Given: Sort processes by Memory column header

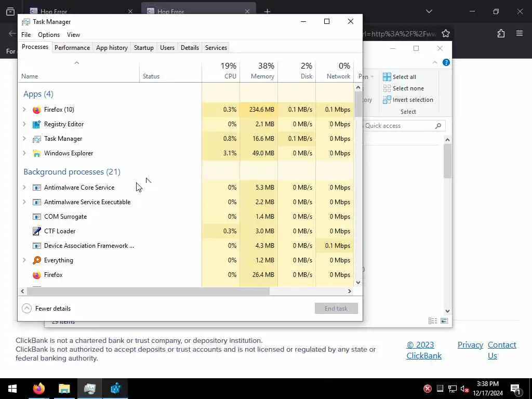Looking at the screenshot, I should coord(259,71).
